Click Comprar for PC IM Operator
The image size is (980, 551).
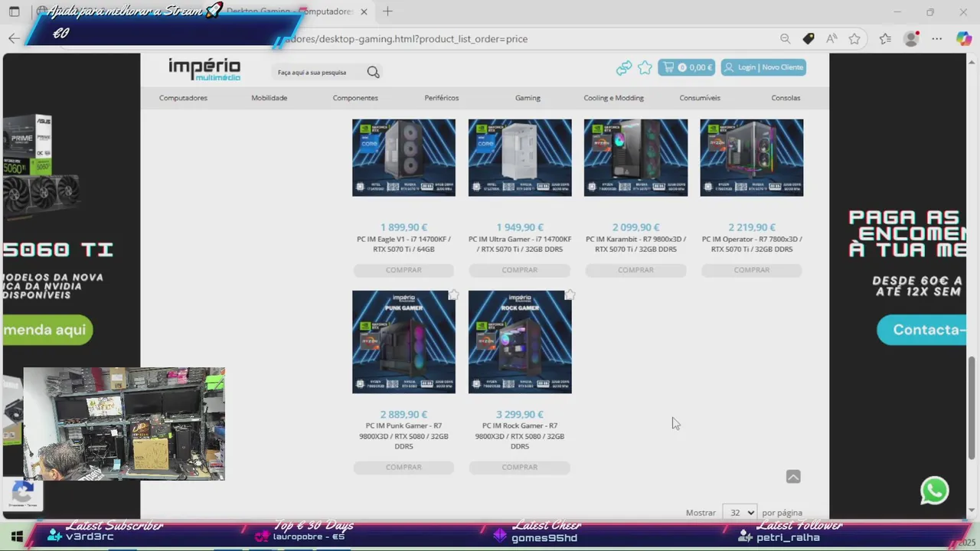[x=752, y=270]
